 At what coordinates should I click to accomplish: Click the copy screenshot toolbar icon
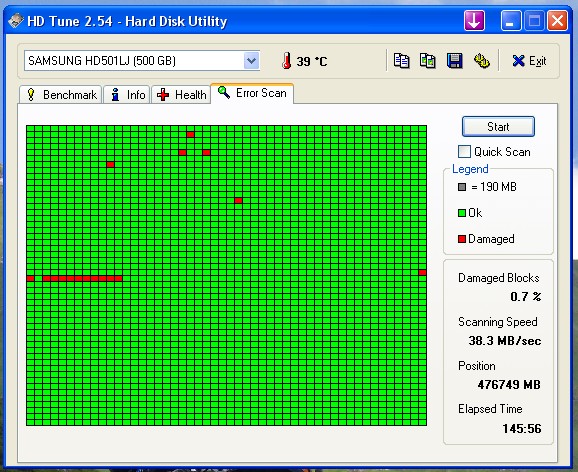428,61
